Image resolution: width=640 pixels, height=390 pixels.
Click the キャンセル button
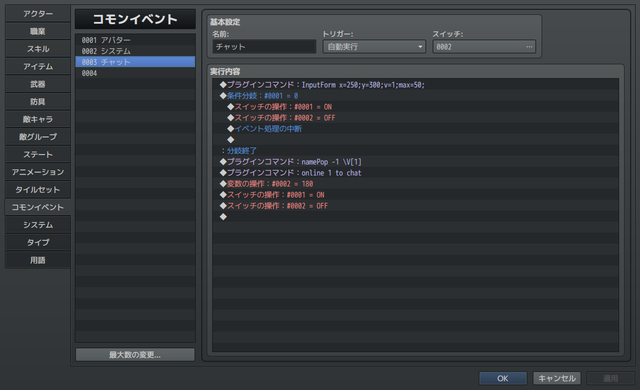tap(557, 378)
